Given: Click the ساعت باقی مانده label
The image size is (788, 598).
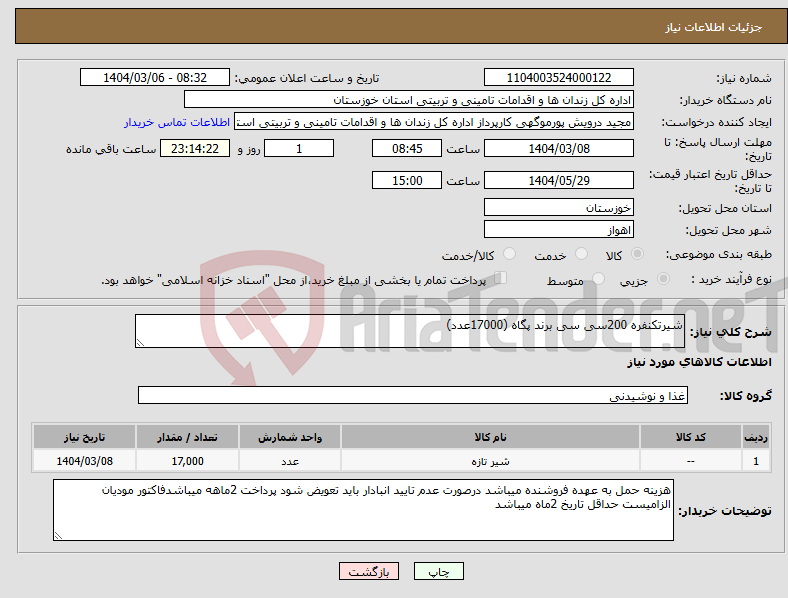Looking at the screenshot, I should [x=111, y=149].
